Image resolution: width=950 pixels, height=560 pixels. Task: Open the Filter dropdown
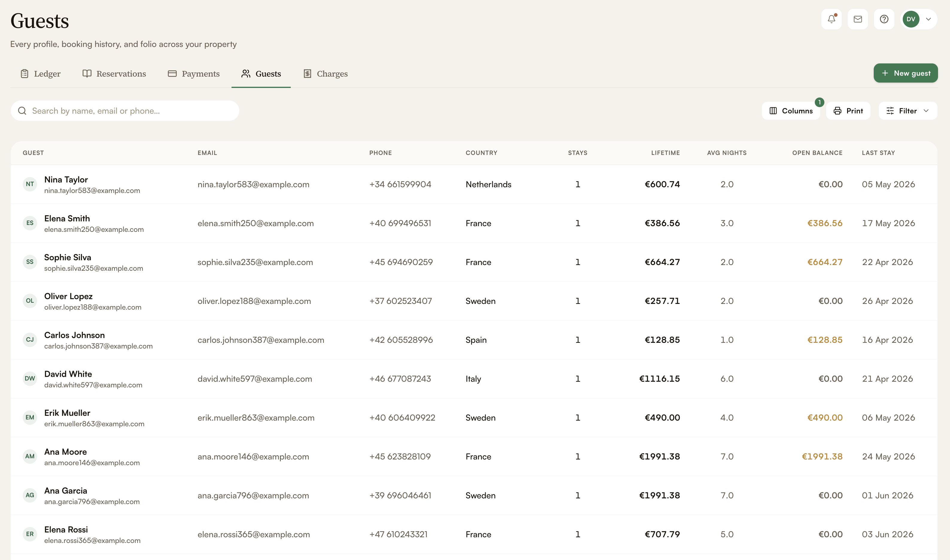click(x=908, y=111)
